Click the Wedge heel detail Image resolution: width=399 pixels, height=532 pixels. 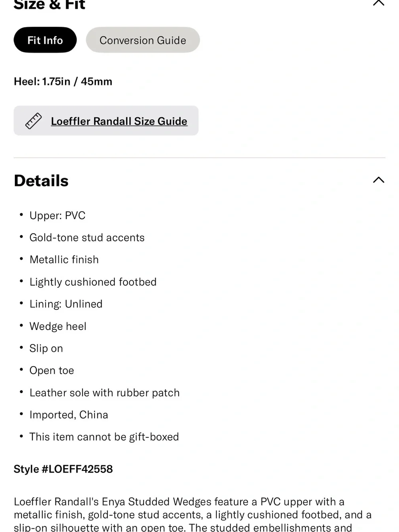58,326
